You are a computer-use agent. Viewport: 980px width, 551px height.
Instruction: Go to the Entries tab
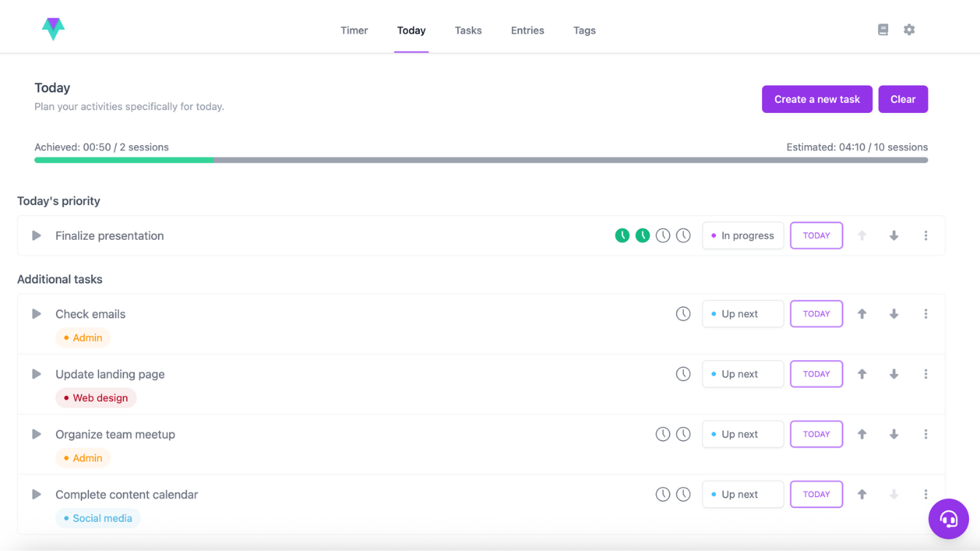527,31
